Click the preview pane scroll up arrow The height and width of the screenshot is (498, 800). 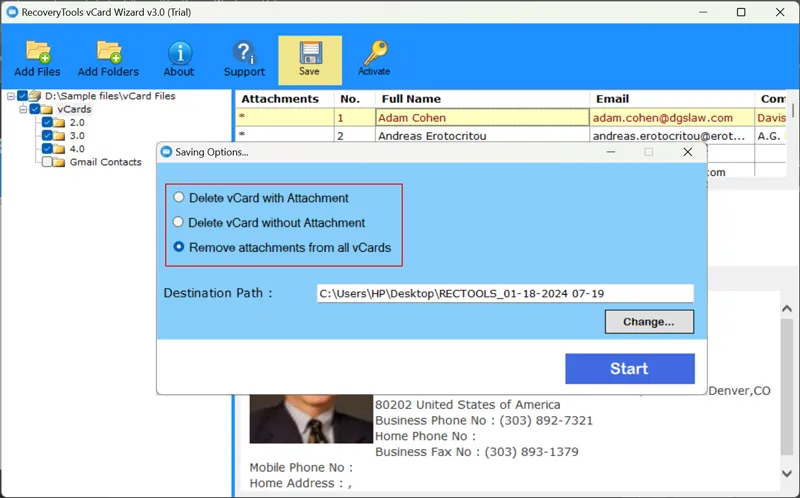point(787,309)
